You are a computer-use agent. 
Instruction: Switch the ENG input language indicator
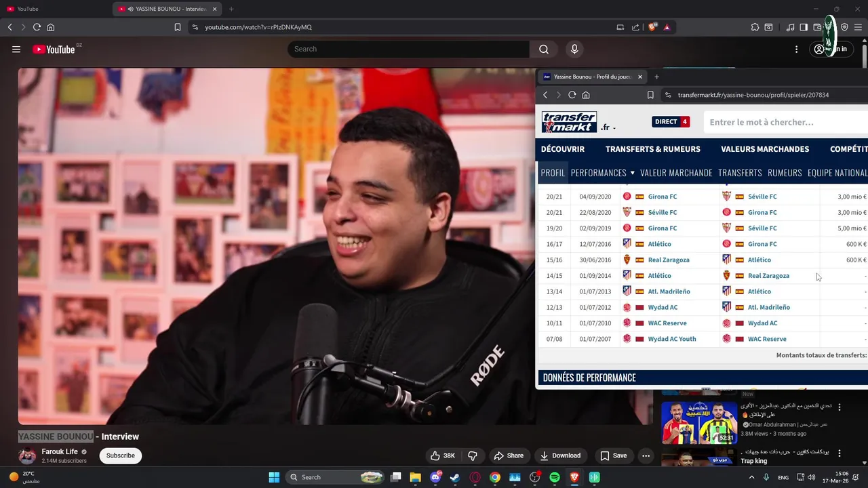click(x=783, y=477)
